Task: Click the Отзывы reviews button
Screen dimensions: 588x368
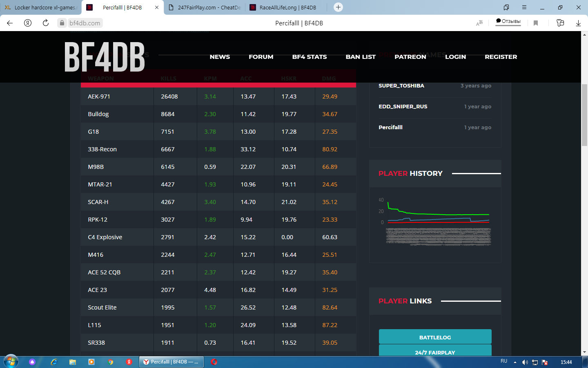Action: tap(508, 21)
